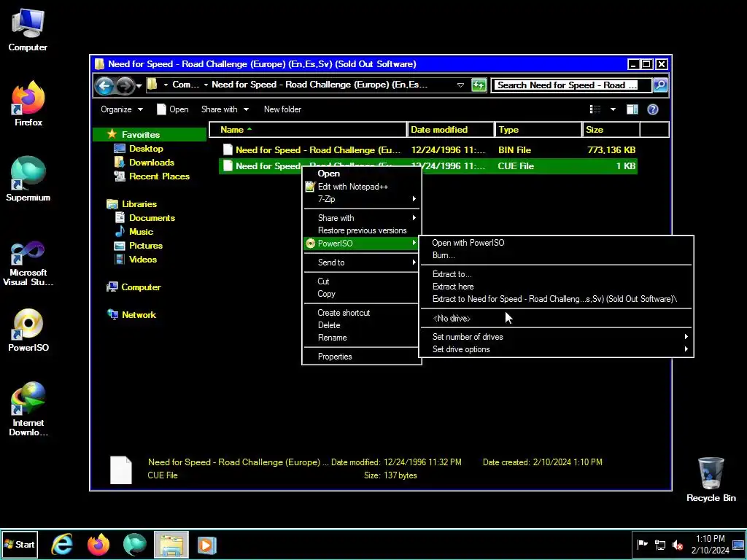Viewport: 747px width, 560px height.
Task: Open Properties from the context menu
Action: (362, 357)
